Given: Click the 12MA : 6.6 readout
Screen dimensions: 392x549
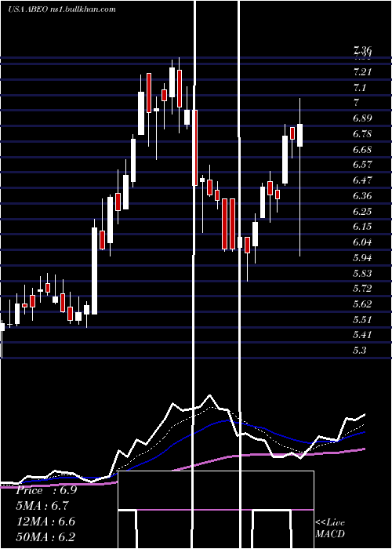Looking at the screenshot, I should coord(45,522).
